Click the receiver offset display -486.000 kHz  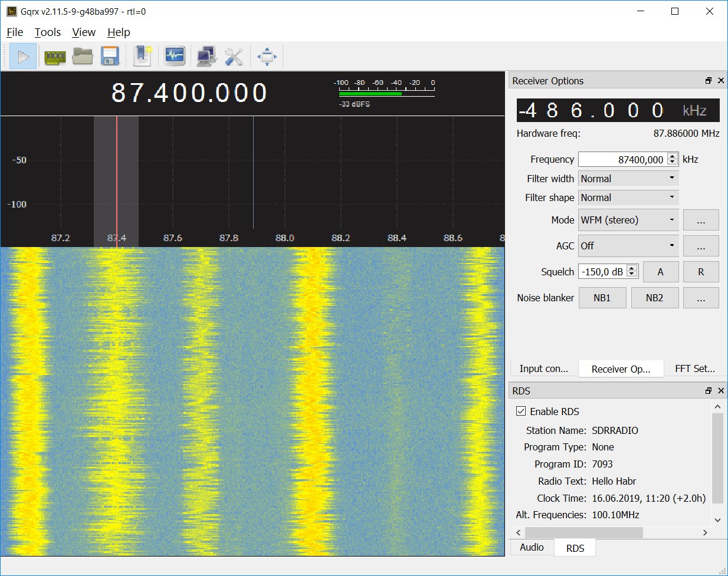(x=618, y=110)
